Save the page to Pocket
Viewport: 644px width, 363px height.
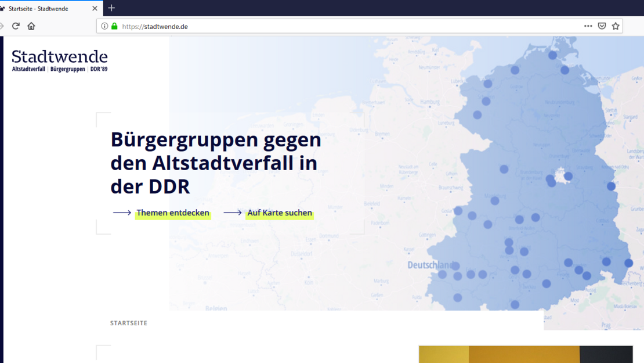602,26
